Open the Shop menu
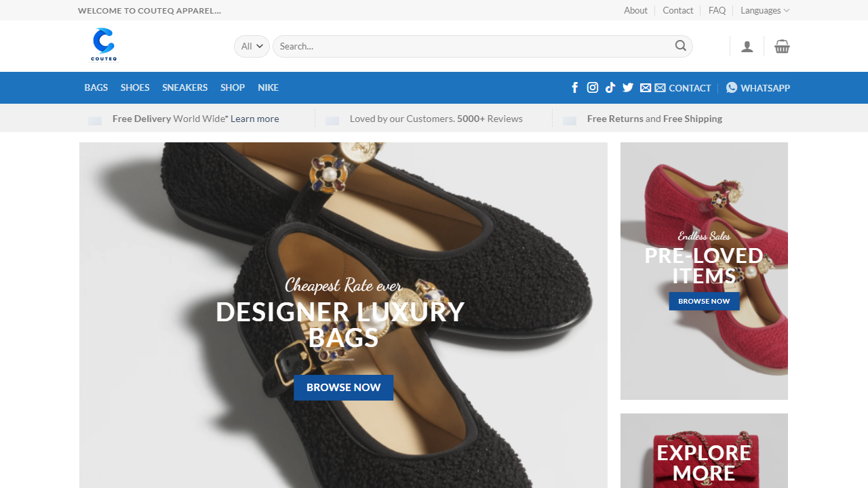The image size is (868, 488). pos(233,87)
